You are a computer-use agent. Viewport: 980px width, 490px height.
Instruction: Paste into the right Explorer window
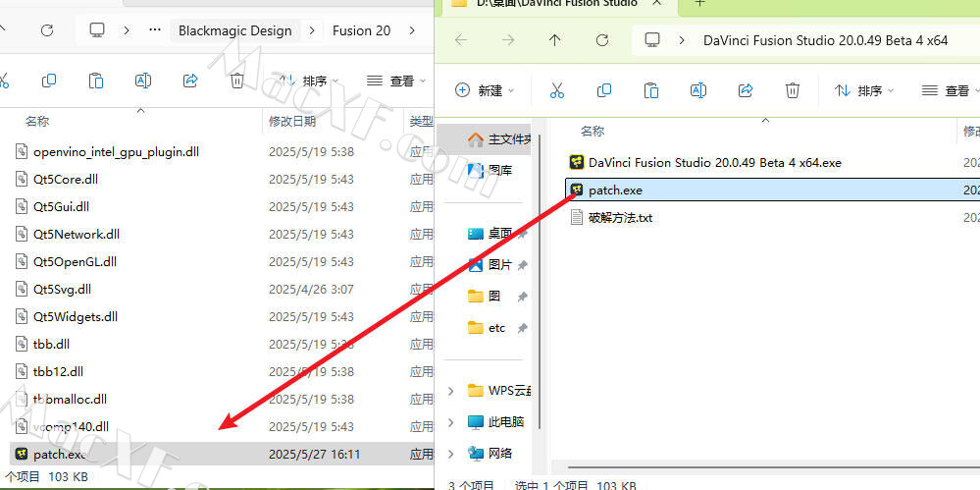click(x=651, y=90)
